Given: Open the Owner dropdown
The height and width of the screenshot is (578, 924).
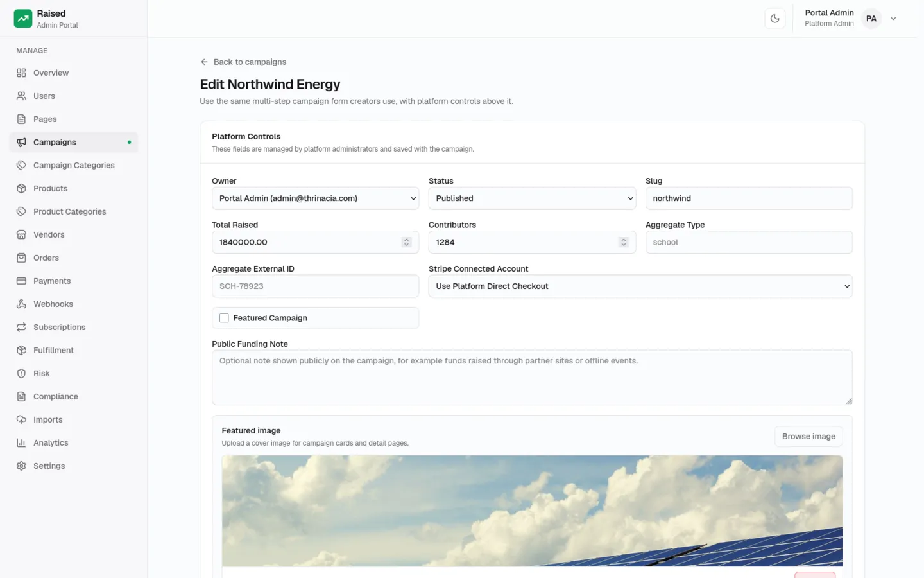Looking at the screenshot, I should point(315,198).
